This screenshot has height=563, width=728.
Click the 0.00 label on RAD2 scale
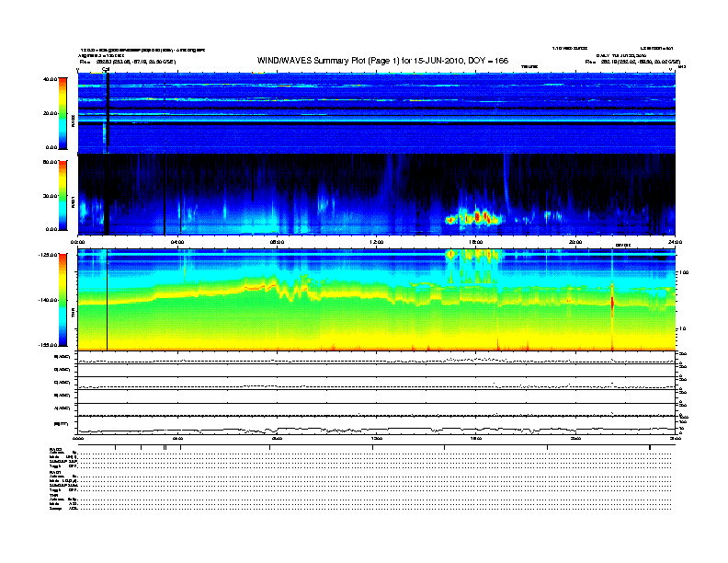pyautogui.click(x=51, y=147)
